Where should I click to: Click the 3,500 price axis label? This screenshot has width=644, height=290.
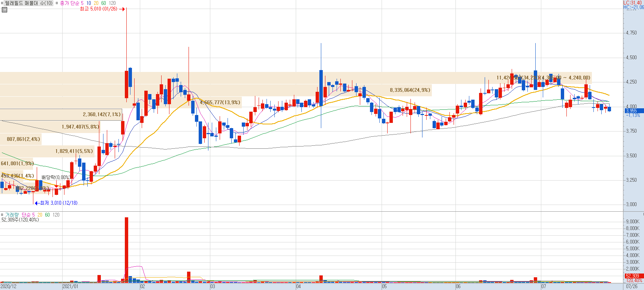[x=631, y=155]
